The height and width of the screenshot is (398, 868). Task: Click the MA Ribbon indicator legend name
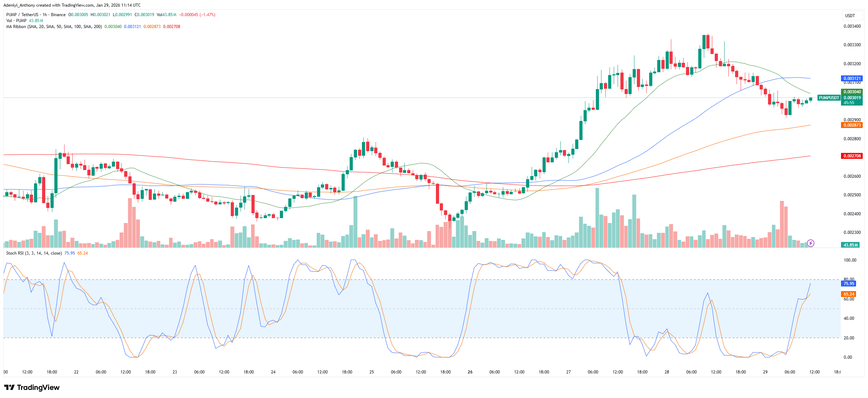pyautogui.click(x=54, y=27)
